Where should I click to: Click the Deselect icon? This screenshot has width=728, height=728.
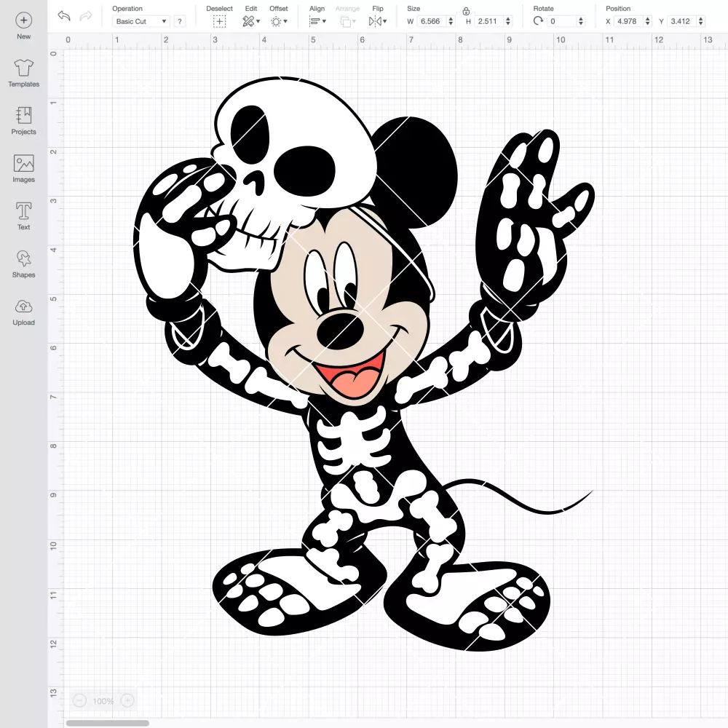click(x=220, y=21)
